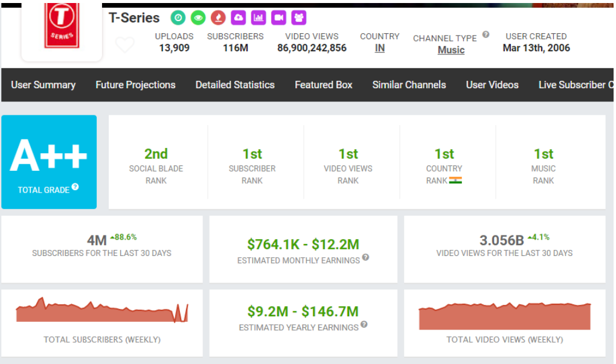Click the red flame badge icon
The width and height of the screenshot is (616, 364).
218,18
